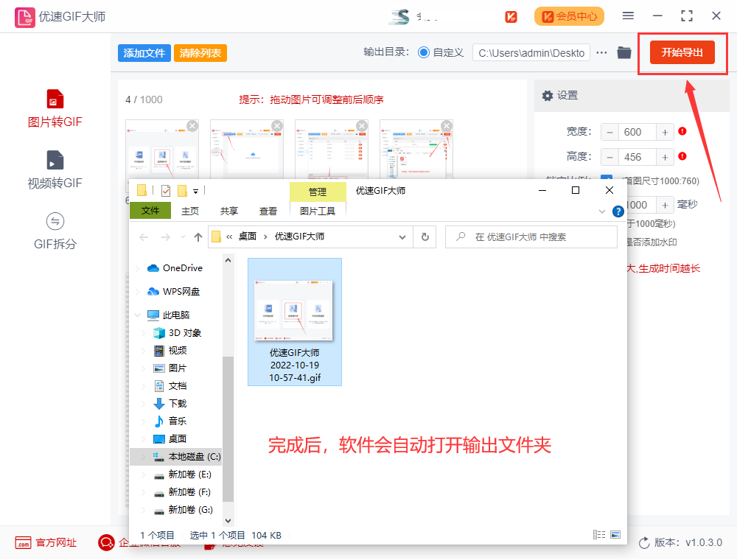Select the 自定义 output directory radio
This screenshot has width=737, height=560.
[424, 52]
